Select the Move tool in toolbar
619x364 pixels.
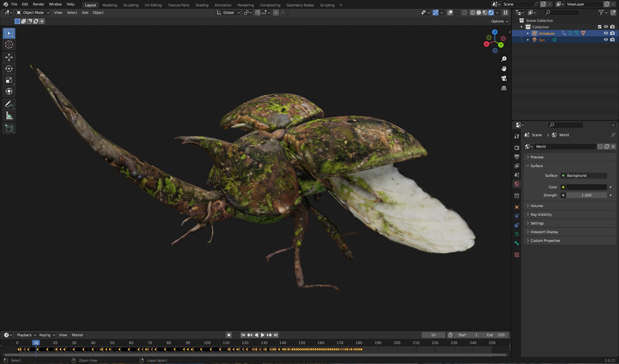[x=9, y=57]
